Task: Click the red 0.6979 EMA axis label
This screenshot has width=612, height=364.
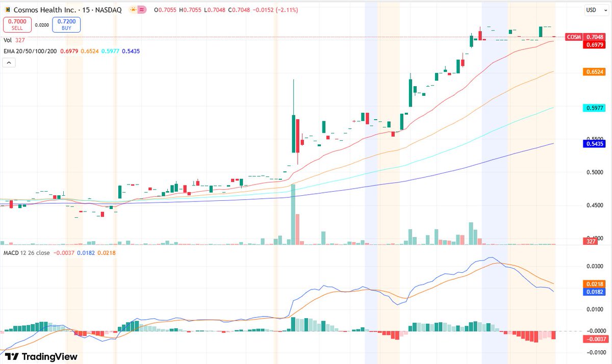Action: (594, 44)
